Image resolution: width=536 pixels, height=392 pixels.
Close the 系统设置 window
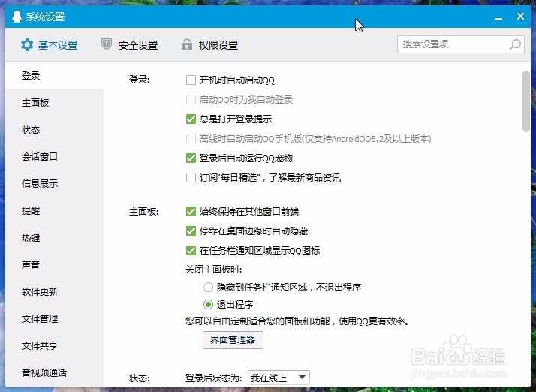coord(521,16)
